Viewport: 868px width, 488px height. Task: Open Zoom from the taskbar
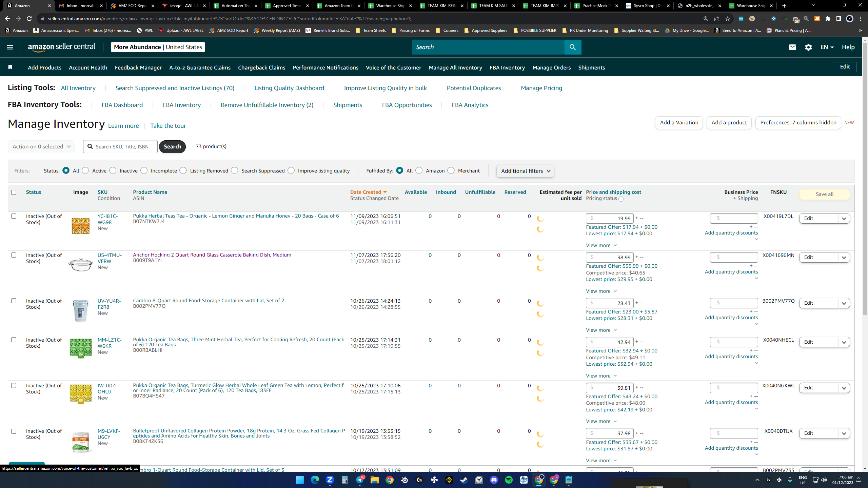pos(330,480)
